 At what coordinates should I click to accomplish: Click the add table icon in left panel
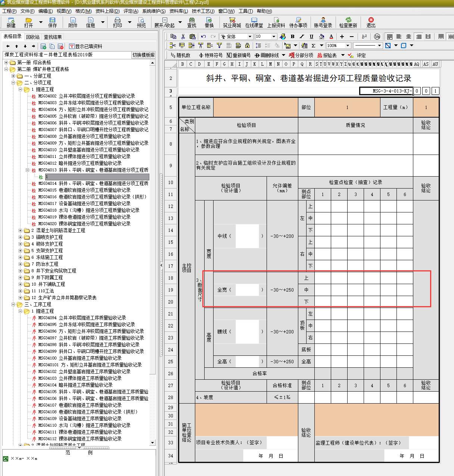point(43,46)
